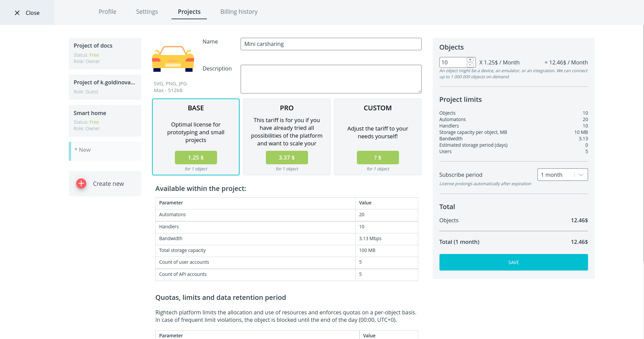Click 'License prolongs automatically after expiration' note
The height and width of the screenshot is (339, 644).
pos(485,184)
